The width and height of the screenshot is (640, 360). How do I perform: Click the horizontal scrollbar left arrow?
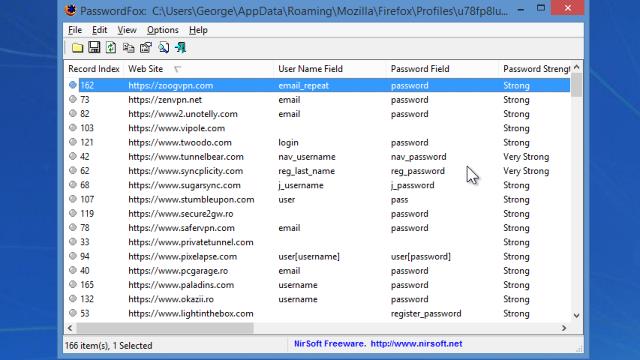point(70,328)
